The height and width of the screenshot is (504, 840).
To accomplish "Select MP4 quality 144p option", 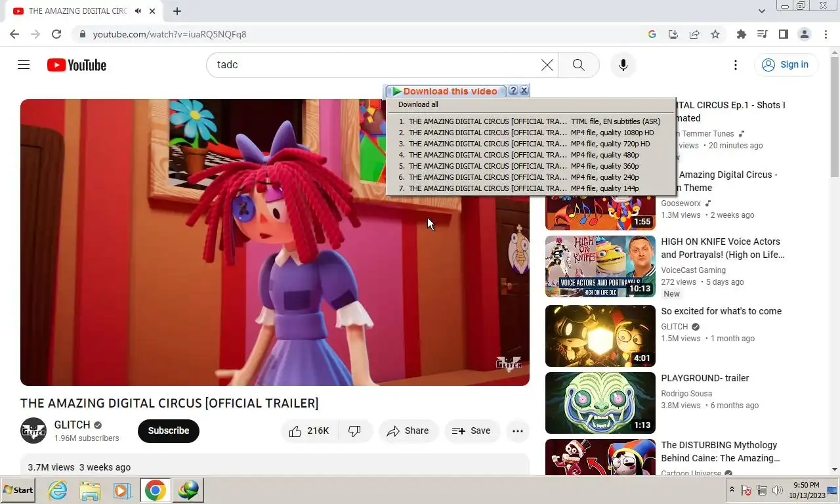I will pos(530,188).
